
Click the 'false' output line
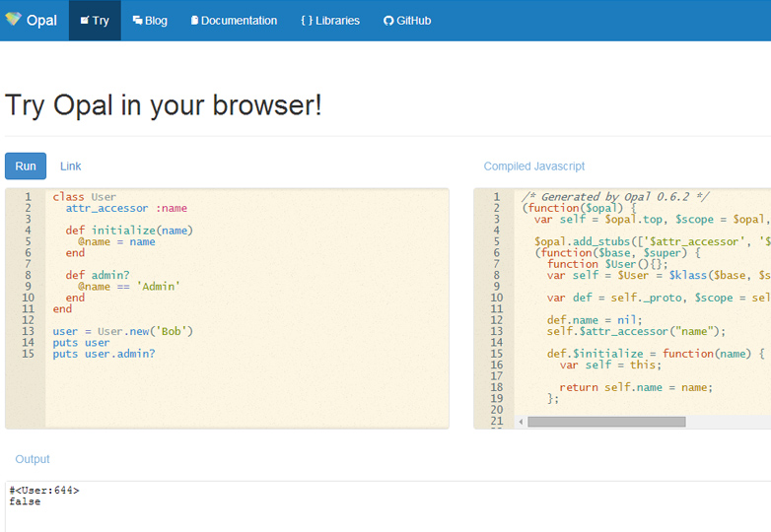tap(25, 501)
